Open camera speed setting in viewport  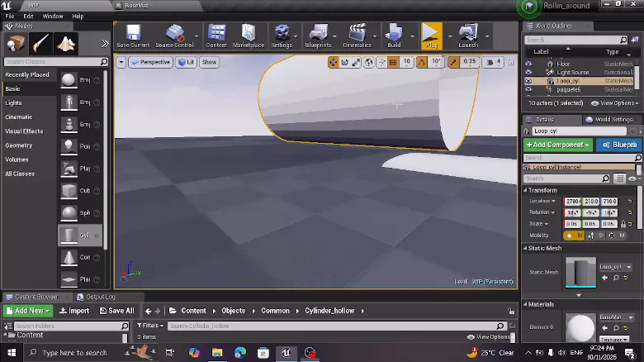pyautogui.click(x=493, y=62)
